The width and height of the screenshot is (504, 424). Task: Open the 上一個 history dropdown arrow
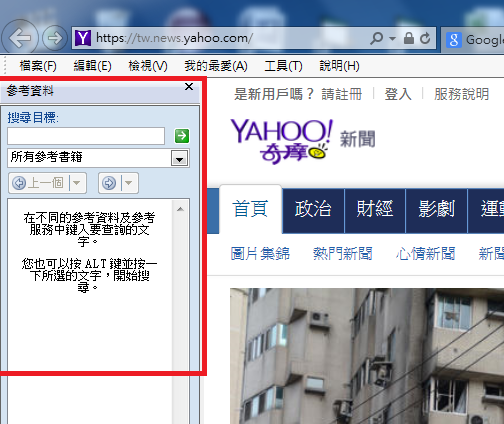(x=77, y=183)
